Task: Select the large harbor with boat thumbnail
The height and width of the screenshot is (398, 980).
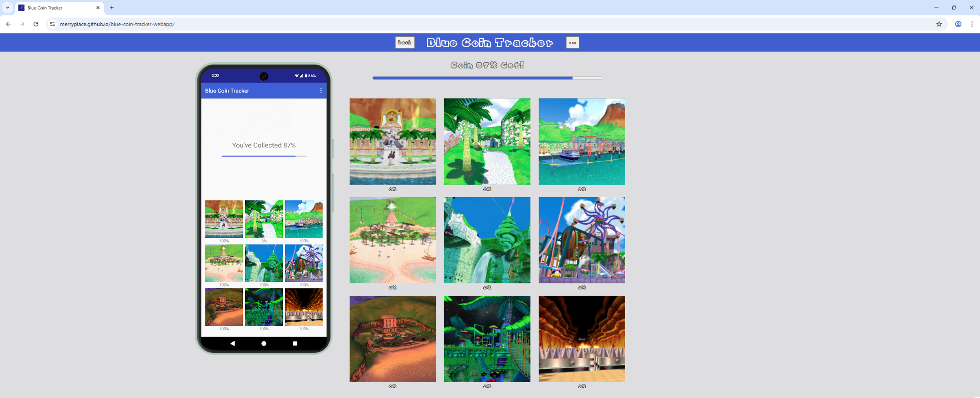Action: click(582, 141)
